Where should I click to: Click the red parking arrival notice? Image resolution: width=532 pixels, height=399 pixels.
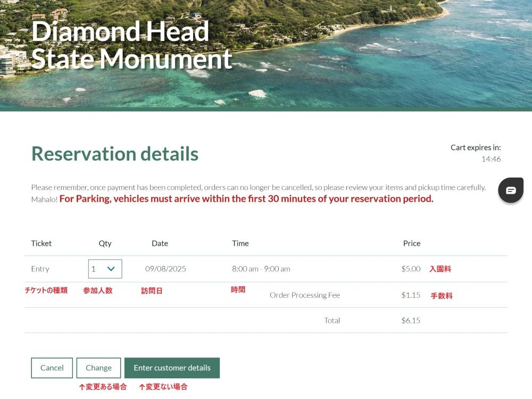point(246,199)
